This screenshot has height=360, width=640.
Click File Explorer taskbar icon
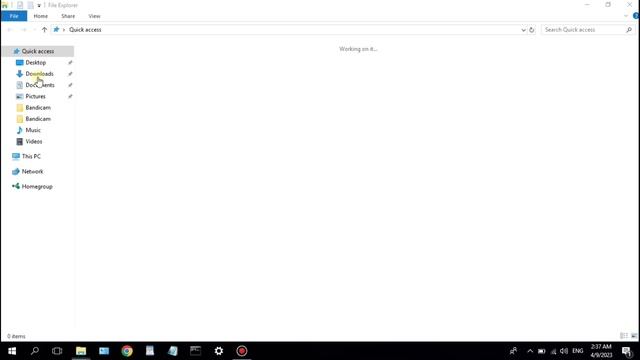[81, 351]
